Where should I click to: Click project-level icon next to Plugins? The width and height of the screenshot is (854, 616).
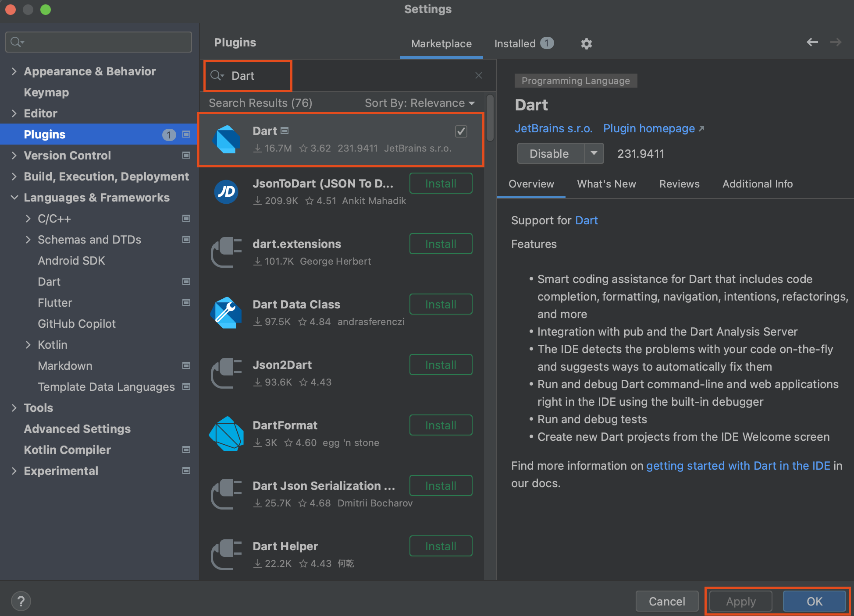[x=186, y=134]
